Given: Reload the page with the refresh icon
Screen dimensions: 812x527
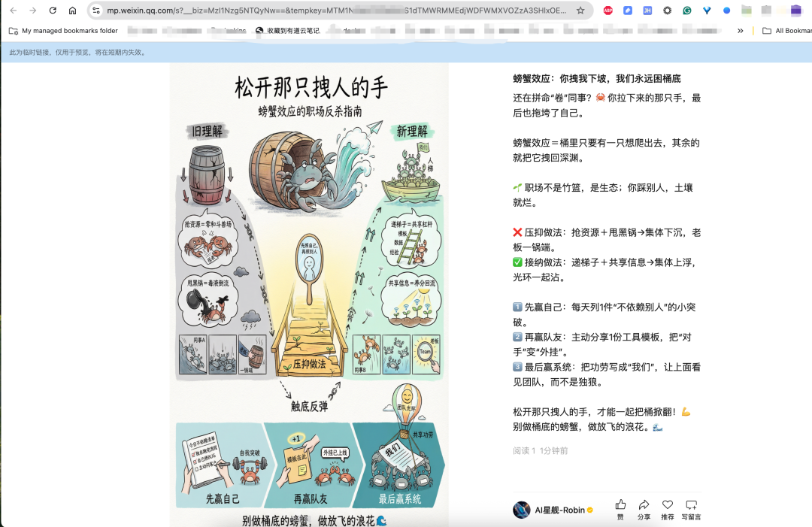Looking at the screenshot, I should 51,11.
